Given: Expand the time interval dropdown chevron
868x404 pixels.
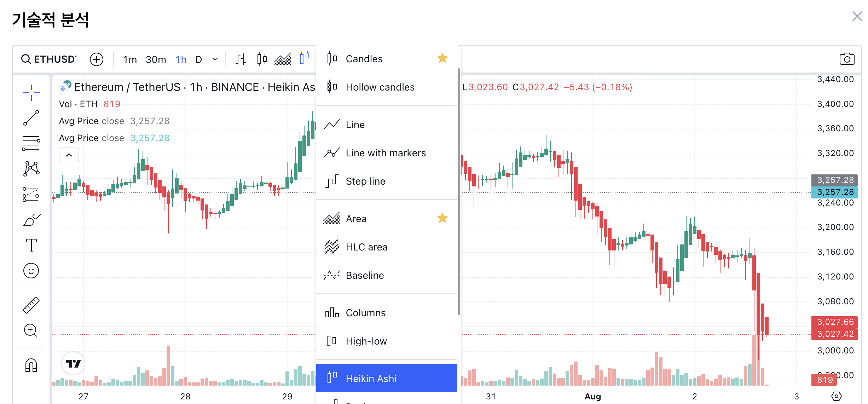Looking at the screenshot, I should click(215, 59).
